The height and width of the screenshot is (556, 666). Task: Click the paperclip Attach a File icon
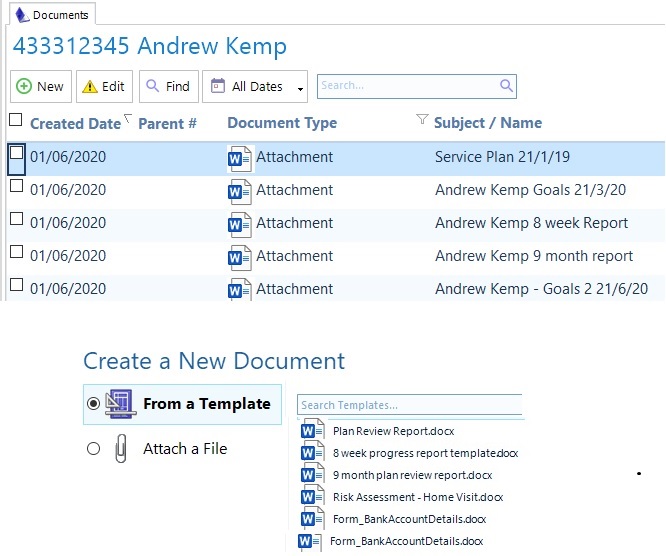pos(121,448)
